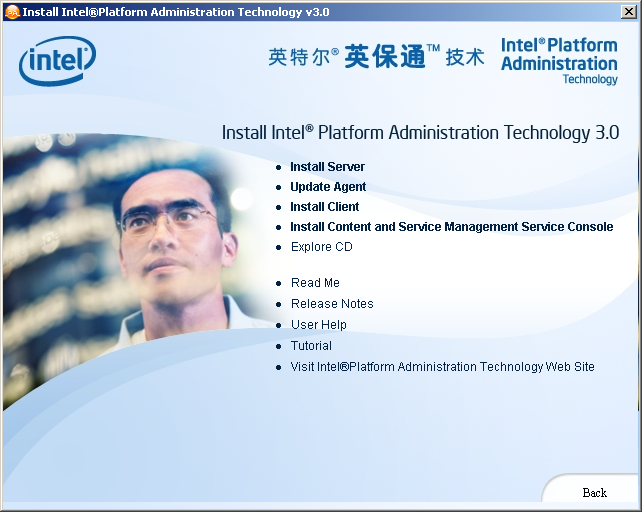642x512 pixels.
Task: Open the Read Me document
Action: (x=315, y=283)
